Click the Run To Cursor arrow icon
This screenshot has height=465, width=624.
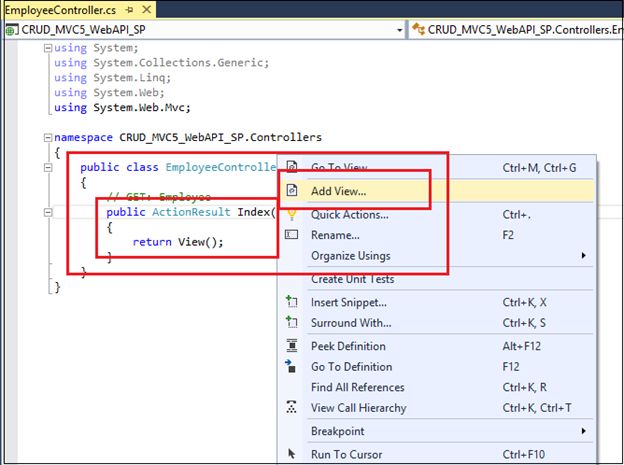pyautogui.click(x=292, y=453)
